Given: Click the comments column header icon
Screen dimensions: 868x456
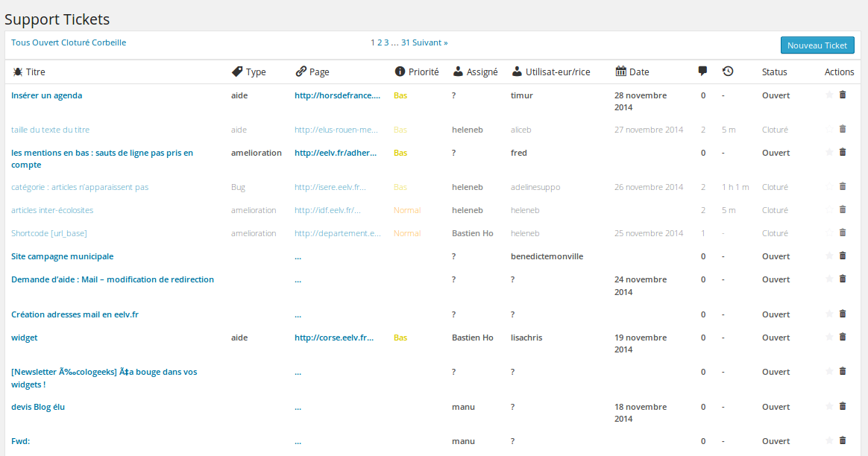Looking at the screenshot, I should (702, 72).
